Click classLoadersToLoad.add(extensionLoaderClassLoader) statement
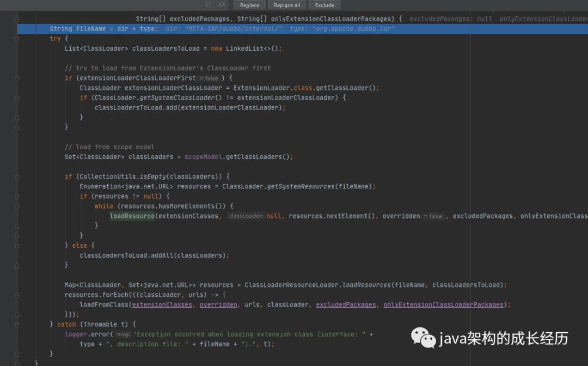 point(190,108)
